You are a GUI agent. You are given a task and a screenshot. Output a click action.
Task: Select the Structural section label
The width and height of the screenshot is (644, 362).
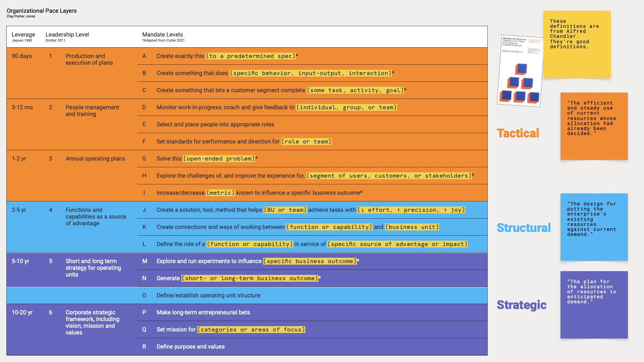click(523, 228)
